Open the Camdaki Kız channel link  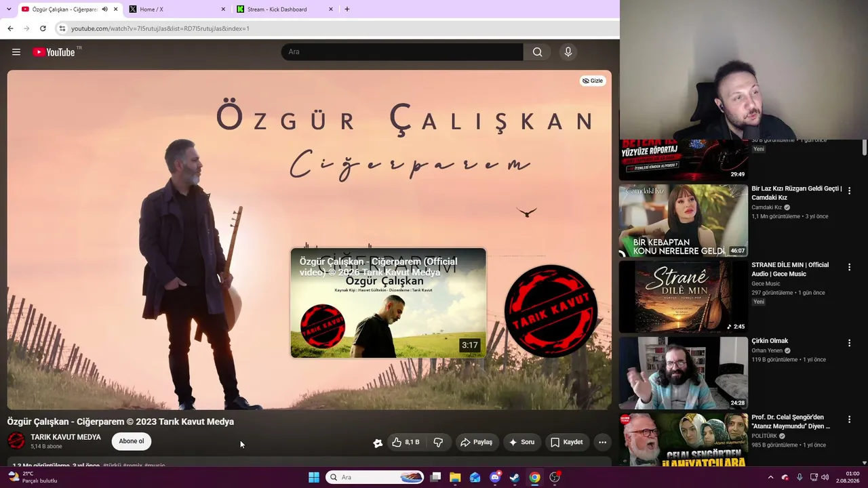pos(766,207)
